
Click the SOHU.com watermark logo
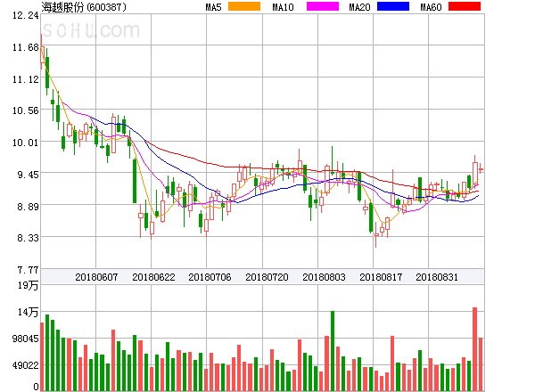tap(91, 30)
